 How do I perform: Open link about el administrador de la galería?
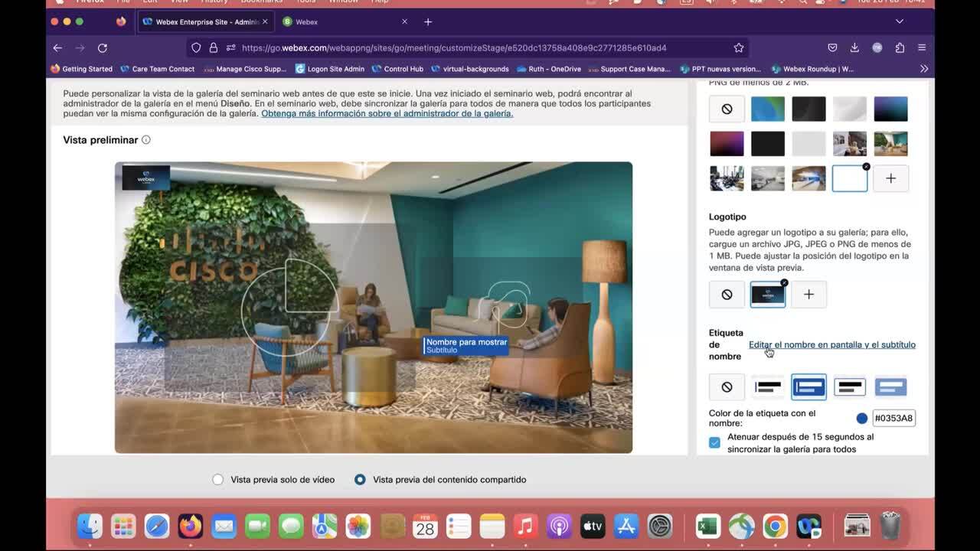pyautogui.click(x=387, y=113)
